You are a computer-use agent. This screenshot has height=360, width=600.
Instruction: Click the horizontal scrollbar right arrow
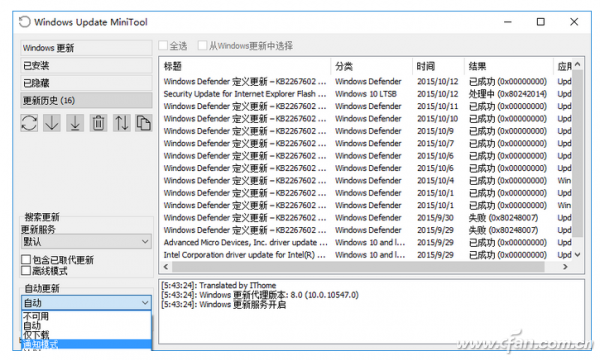pos(566,267)
